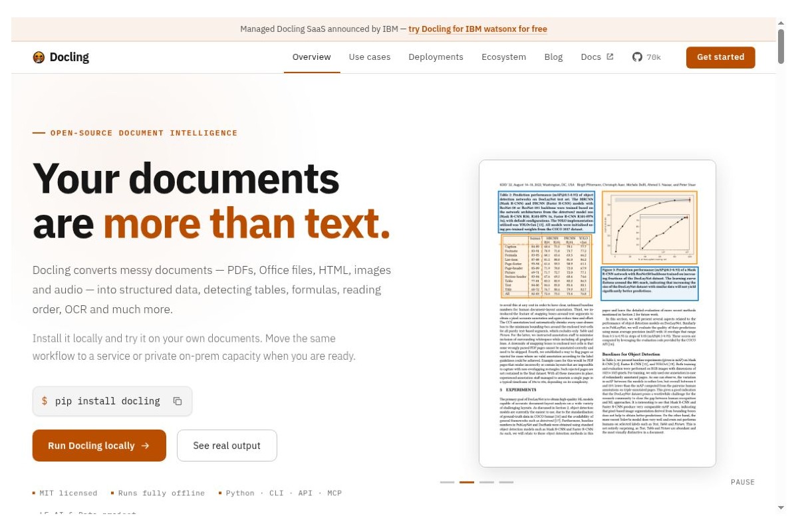
Task: Click the See real output button
Action: click(x=227, y=446)
